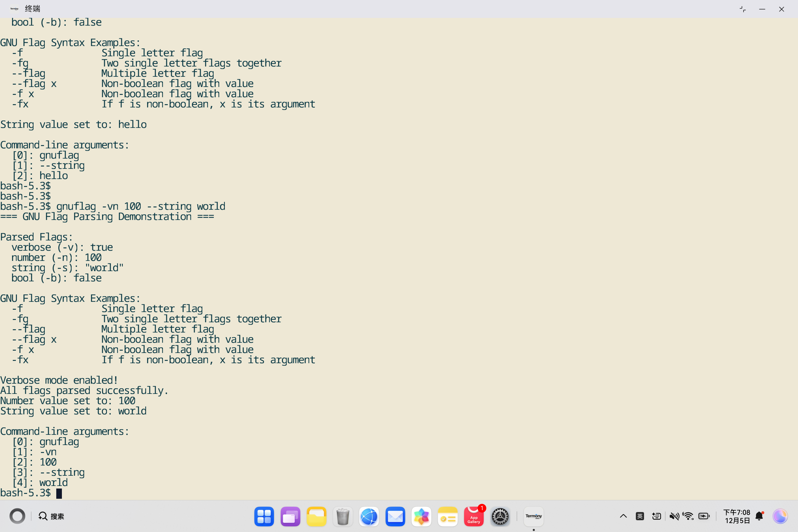Open the date and time panel
The image size is (798, 532).
737,516
